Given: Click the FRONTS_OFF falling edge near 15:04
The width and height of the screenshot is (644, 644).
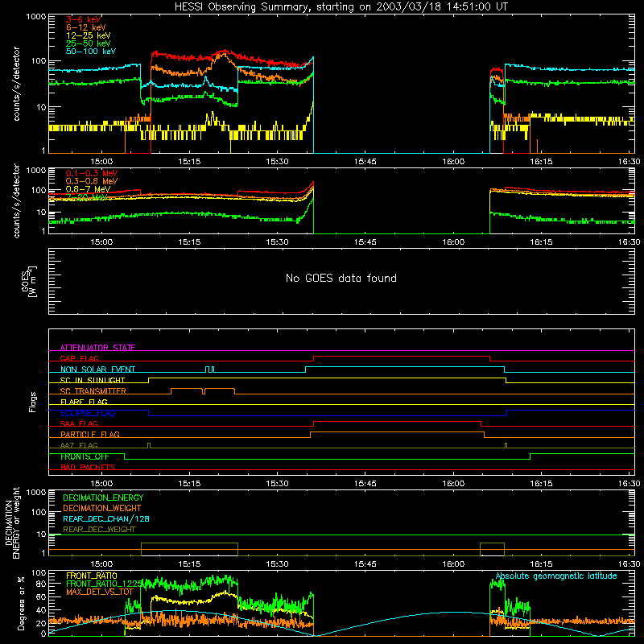Looking at the screenshot, I should (x=125, y=456).
